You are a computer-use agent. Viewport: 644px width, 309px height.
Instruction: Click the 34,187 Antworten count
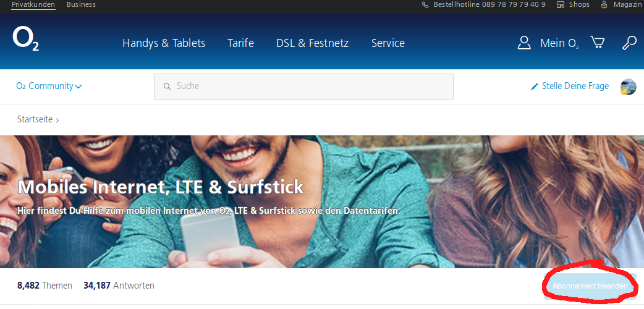[x=119, y=285]
